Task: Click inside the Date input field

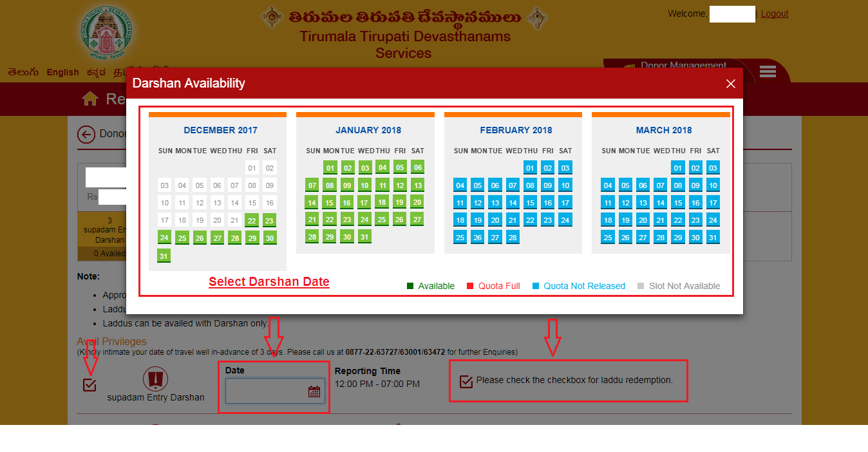Action: click(274, 391)
